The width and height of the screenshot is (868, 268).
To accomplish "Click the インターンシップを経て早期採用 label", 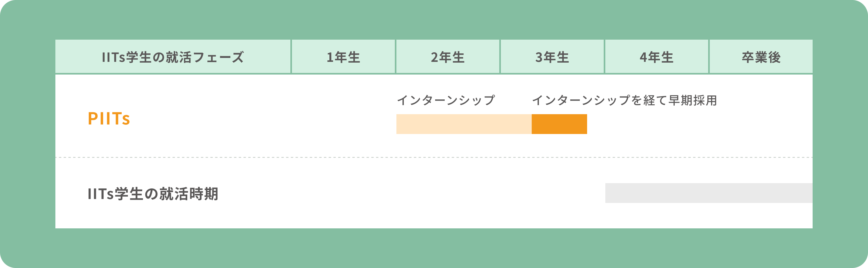I will click(x=624, y=100).
